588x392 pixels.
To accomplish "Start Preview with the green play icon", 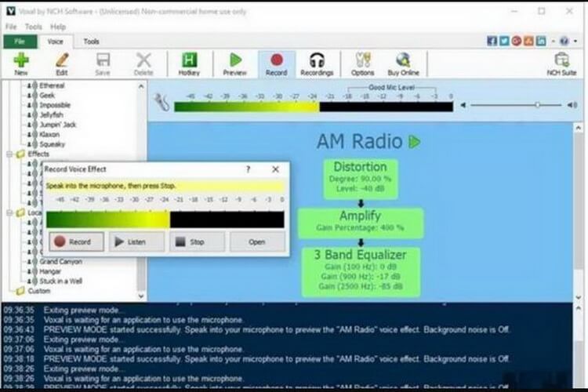I will click(x=234, y=63).
